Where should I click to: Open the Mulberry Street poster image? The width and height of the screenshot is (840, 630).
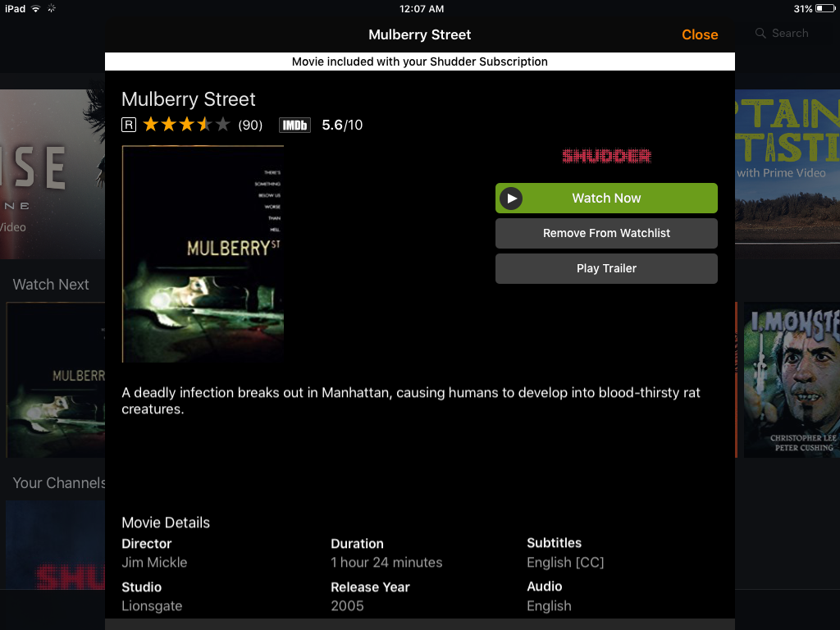[203, 254]
